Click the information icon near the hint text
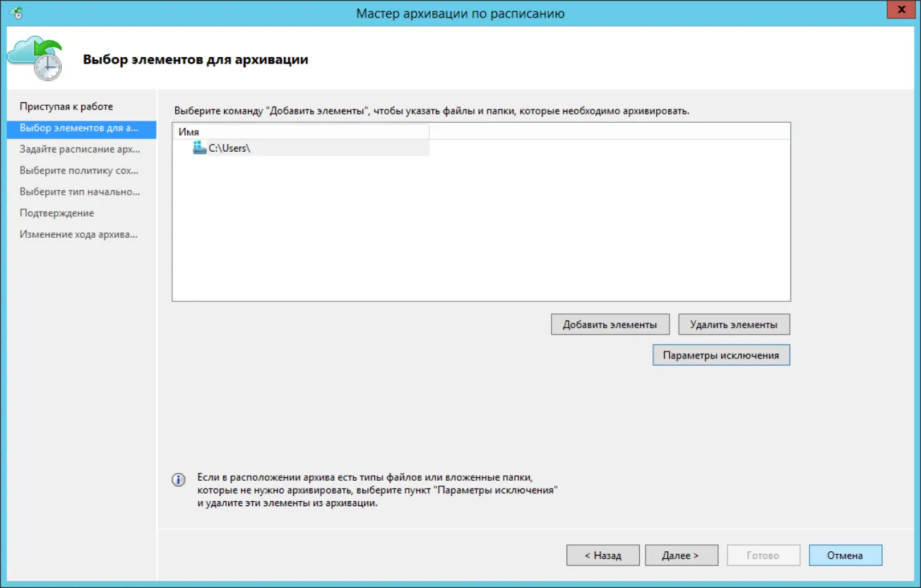The width and height of the screenshot is (921, 588). click(x=179, y=480)
